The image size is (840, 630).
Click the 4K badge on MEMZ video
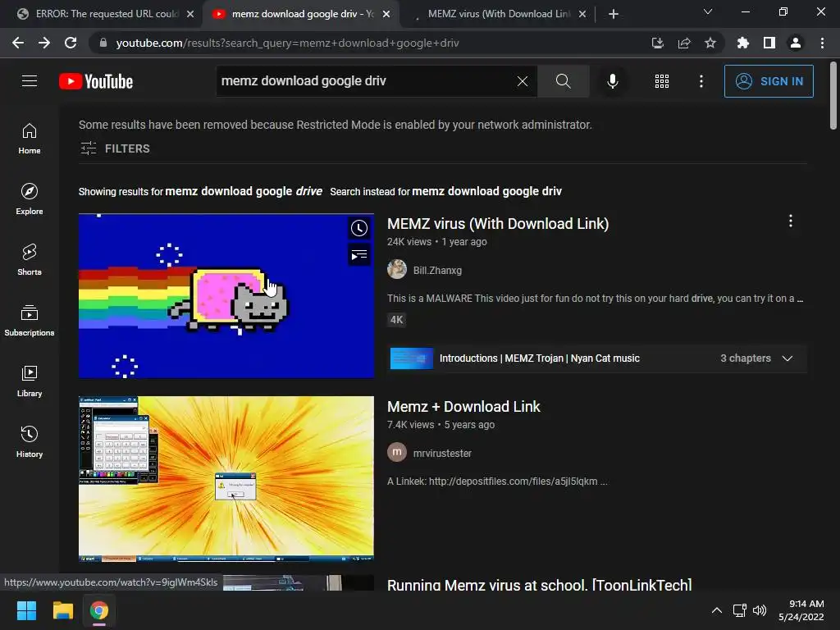click(x=396, y=320)
